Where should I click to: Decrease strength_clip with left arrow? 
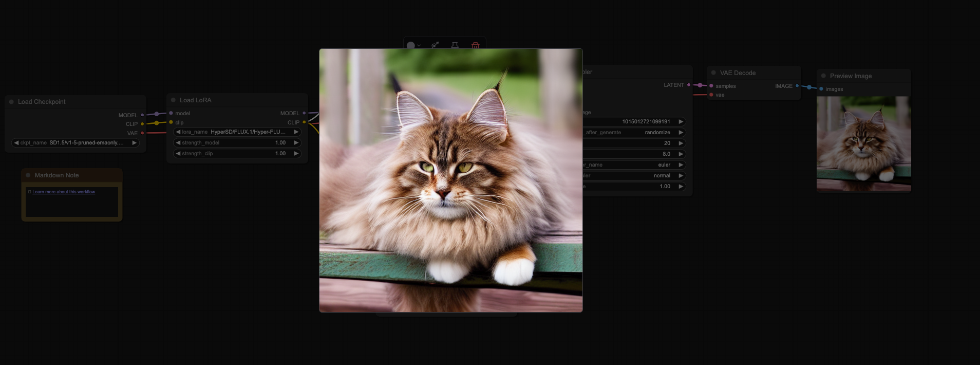(x=178, y=154)
